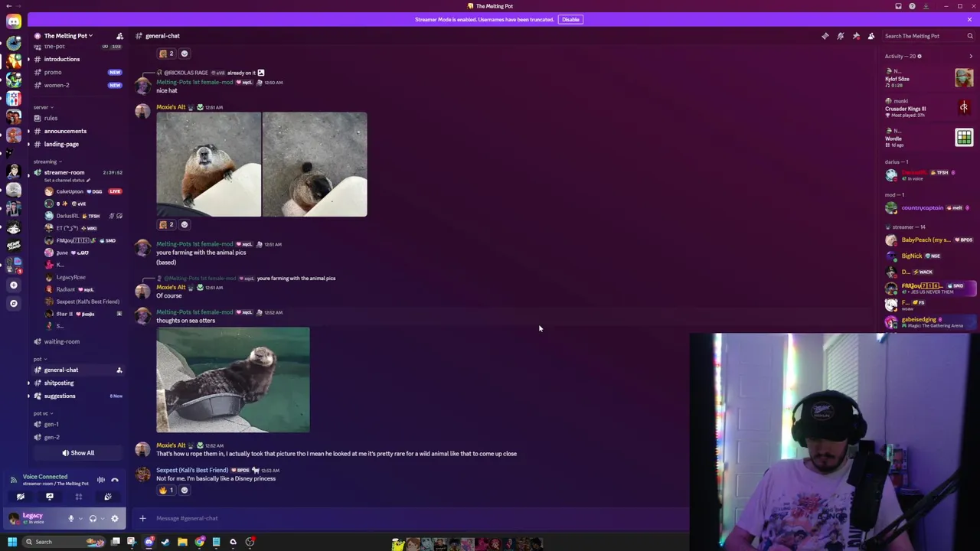Screen dimensions: 980x551
Task: Toggle the member list icon
Action: [871, 36]
